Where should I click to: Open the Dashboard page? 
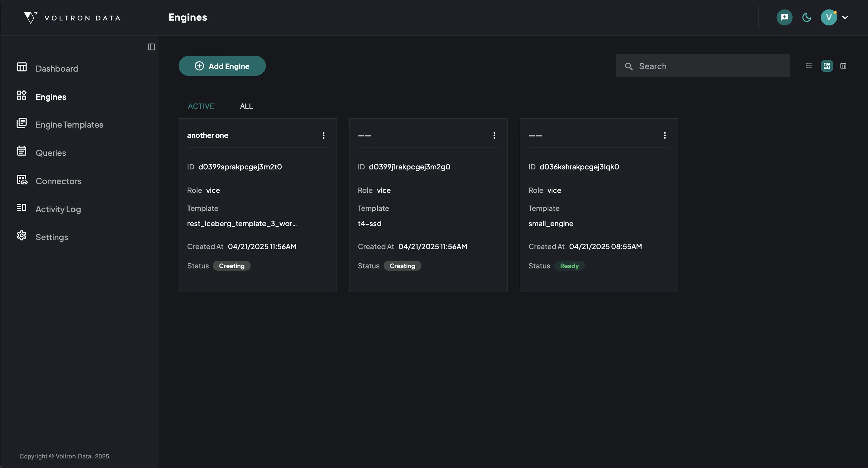[57, 69]
